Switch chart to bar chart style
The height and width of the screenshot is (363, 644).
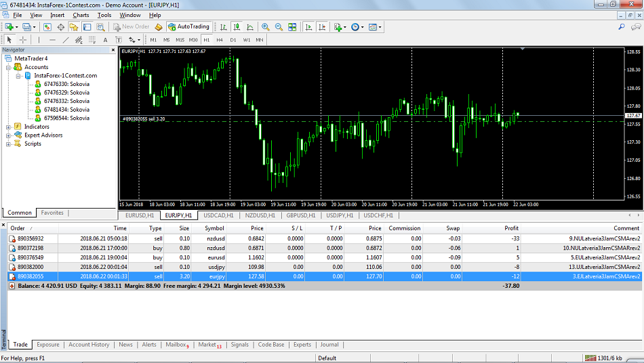(x=224, y=27)
